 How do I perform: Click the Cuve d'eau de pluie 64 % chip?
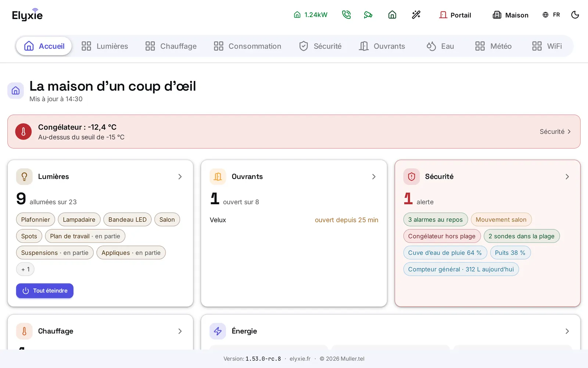(x=445, y=253)
